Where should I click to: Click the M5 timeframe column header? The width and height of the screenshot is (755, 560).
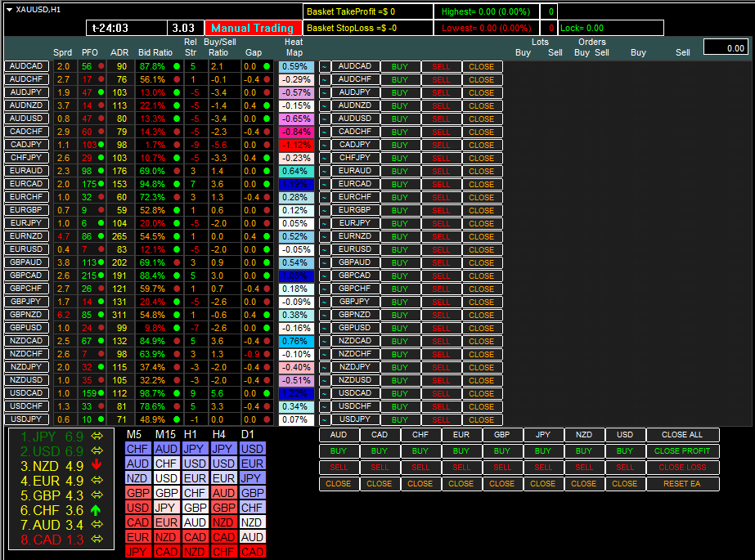(134, 434)
